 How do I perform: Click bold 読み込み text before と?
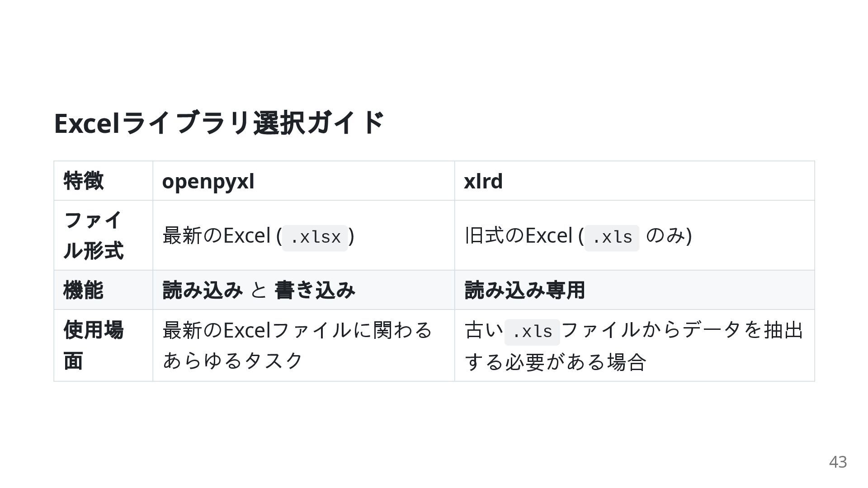pyautogui.click(x=203, y=290)
